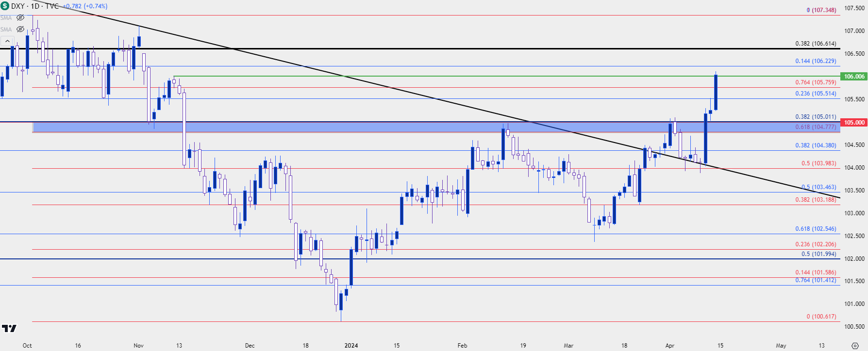868x351 pixels.
Task: Click the 0.382 (106.614) Fibonacci label
Action: click(816, 44)
